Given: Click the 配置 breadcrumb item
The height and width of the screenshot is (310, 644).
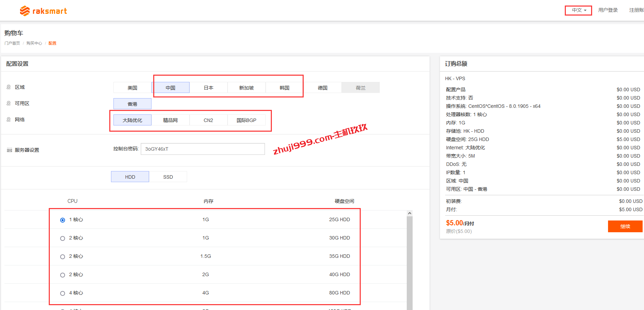Looking at the screenshot, I should 52,43.
